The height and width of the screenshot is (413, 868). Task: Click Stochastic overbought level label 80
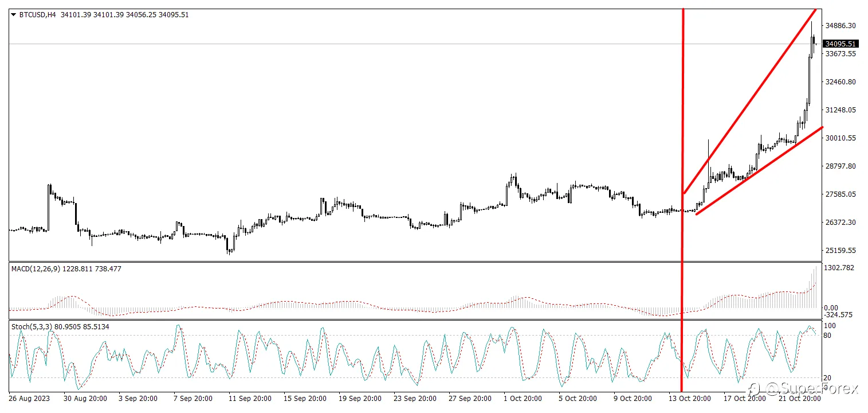pos(828,335)
